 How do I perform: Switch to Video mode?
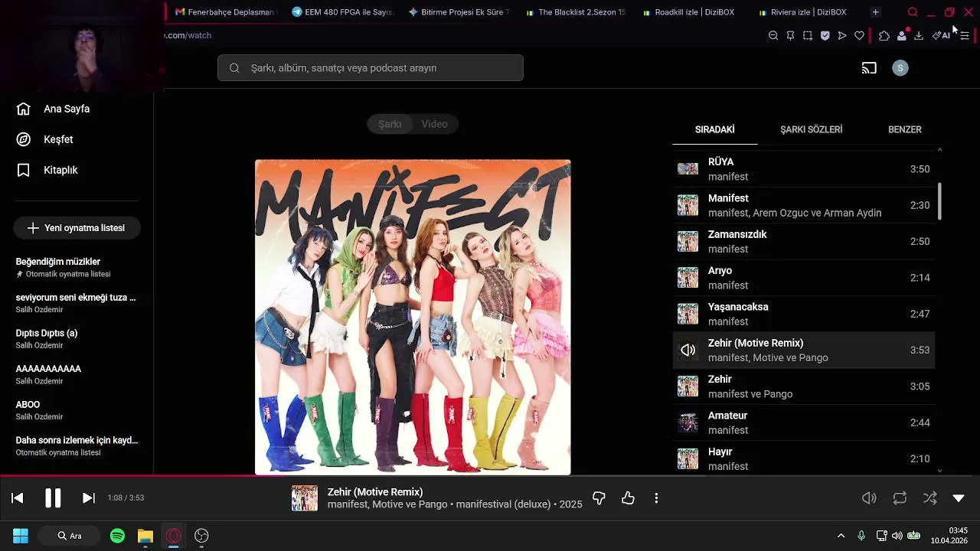click(x=434, y=124)
